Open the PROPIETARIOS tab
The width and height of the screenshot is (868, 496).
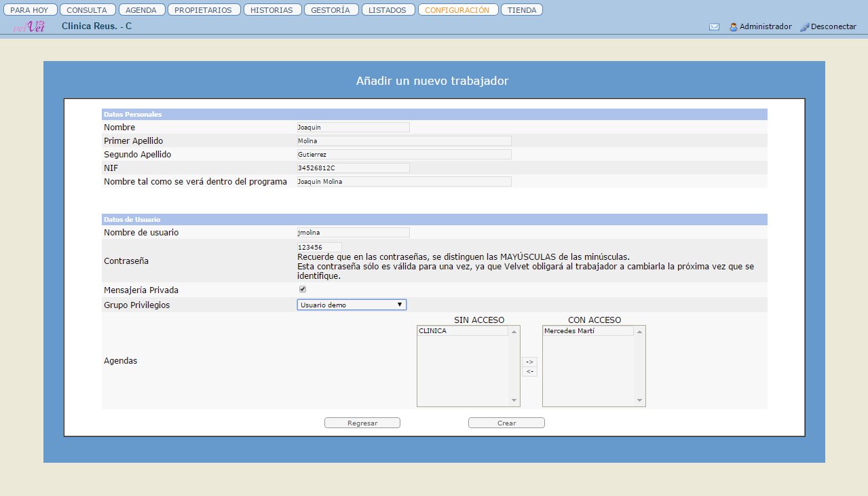point(203,10)
